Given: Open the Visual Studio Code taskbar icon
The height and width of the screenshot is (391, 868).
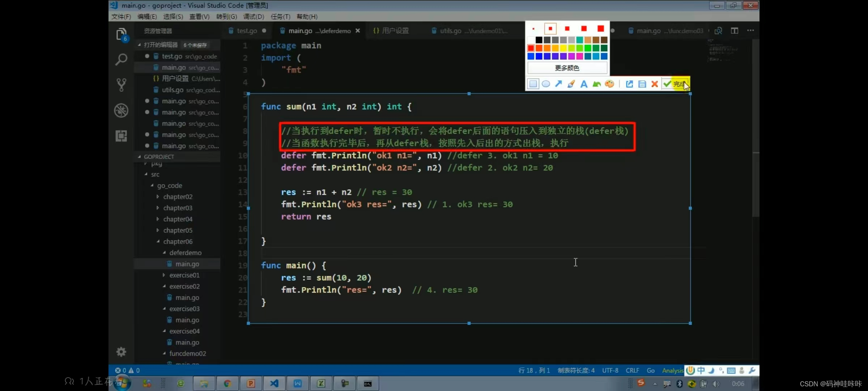Looking at the screenshot, I should [x=274, y=383].
